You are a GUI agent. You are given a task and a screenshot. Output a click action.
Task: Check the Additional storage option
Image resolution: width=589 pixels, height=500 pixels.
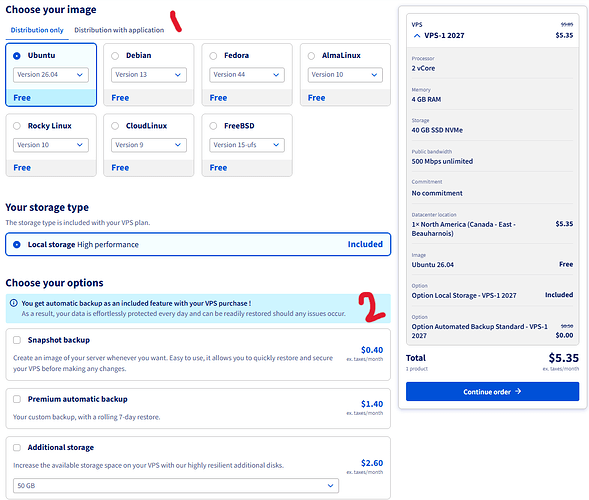point(17,447)
